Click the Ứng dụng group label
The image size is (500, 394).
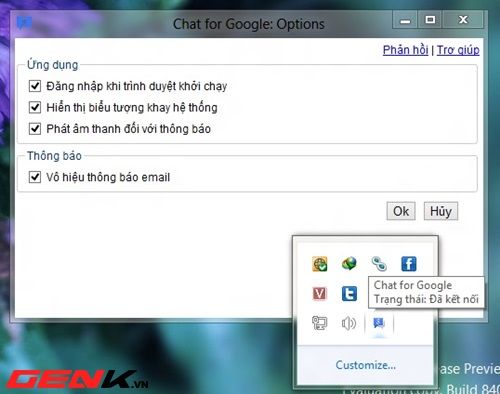[53, 65]
